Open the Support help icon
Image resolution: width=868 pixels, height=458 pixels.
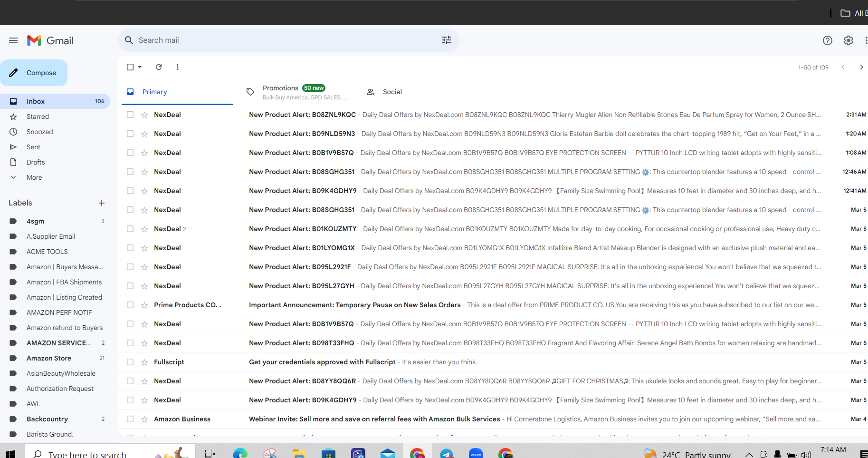click(828, 40)
